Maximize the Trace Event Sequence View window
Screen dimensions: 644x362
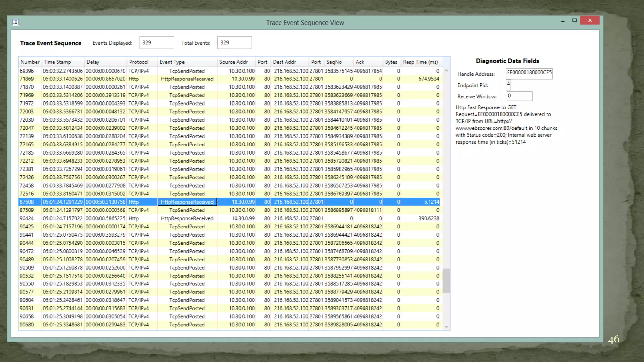point(575,20)
